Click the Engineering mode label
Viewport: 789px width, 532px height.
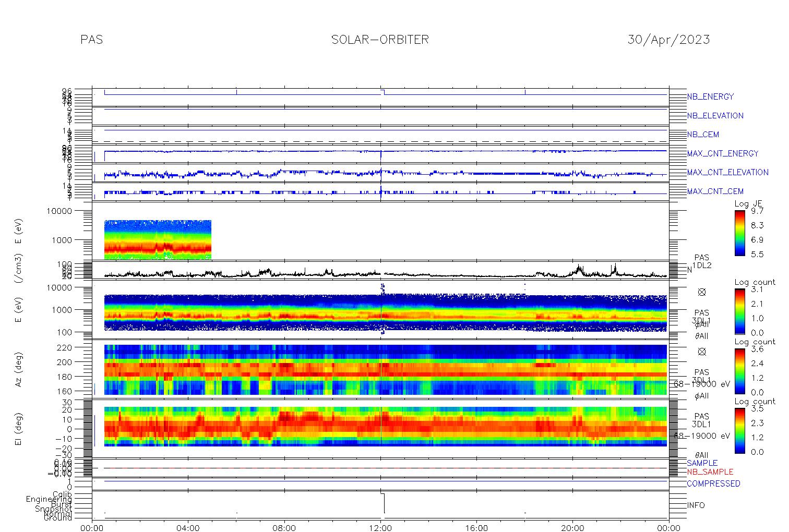point(49,499)
